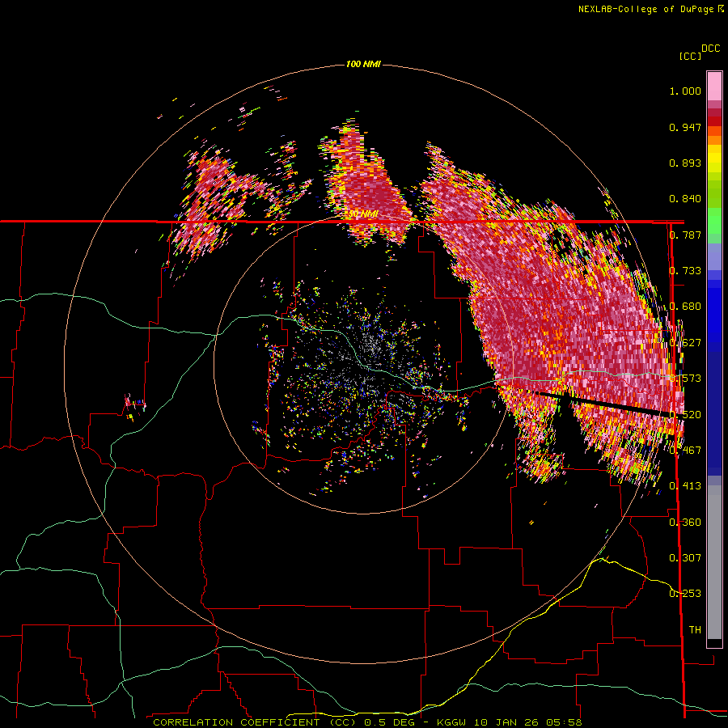Click the 0.947 legend value
Viewport: 728px width, 728px height.
point(685,127)
